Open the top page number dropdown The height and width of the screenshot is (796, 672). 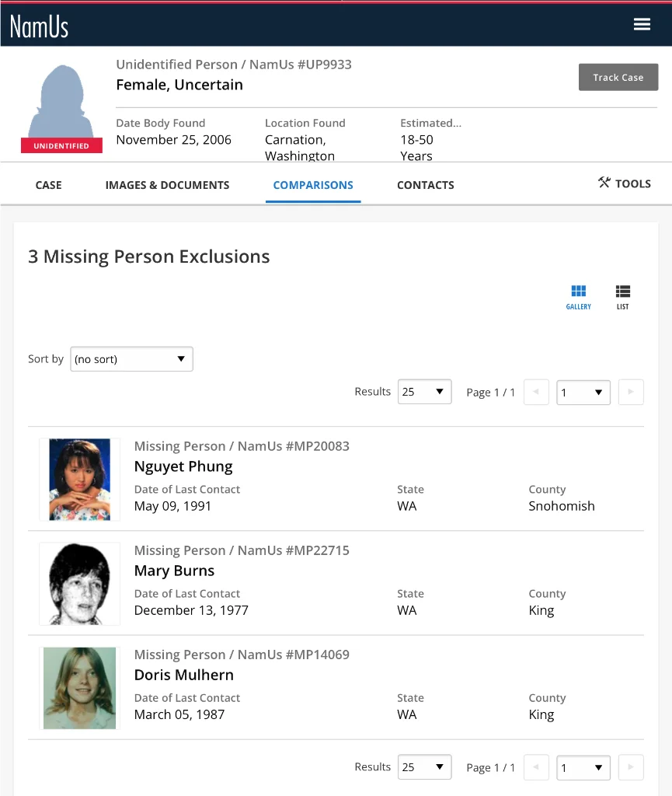(583, 393)
